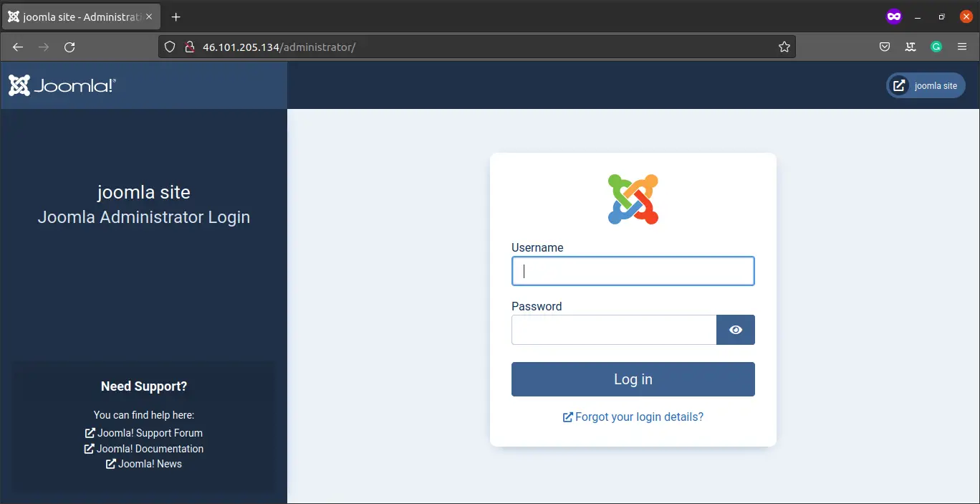The width and height of the screenshot is (980, 504).
Task: Click the Grammarly extension icon
Action: pos(936,47)
